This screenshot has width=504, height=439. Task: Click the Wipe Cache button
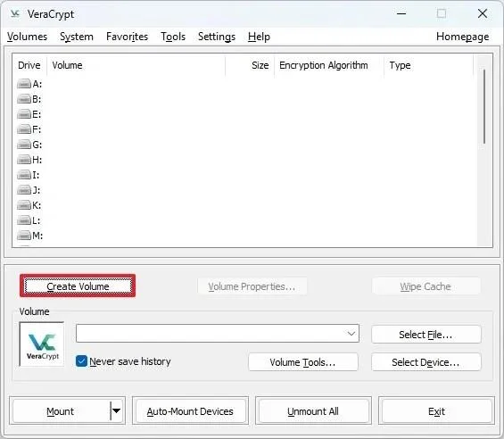pos(426,286)
